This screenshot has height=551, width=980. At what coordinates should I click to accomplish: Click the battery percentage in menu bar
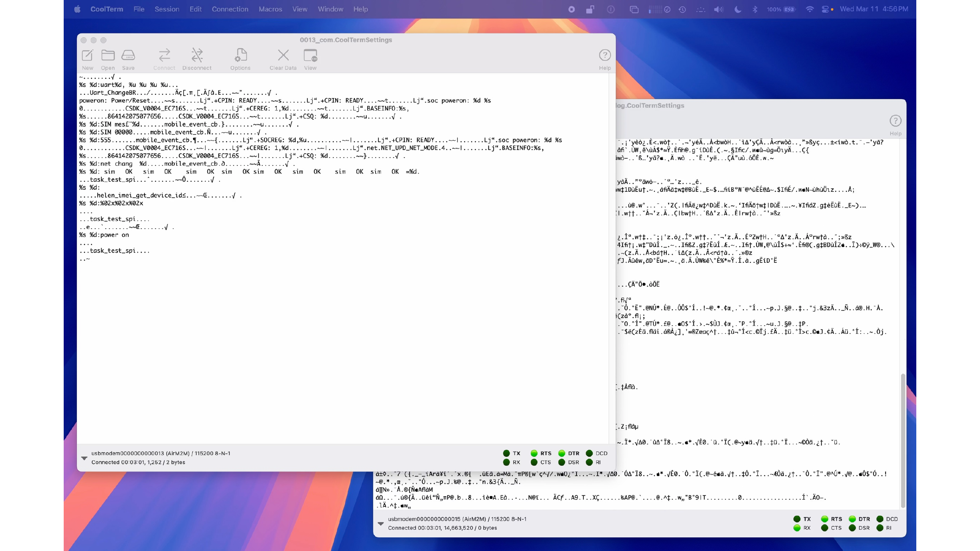point(774,9)
